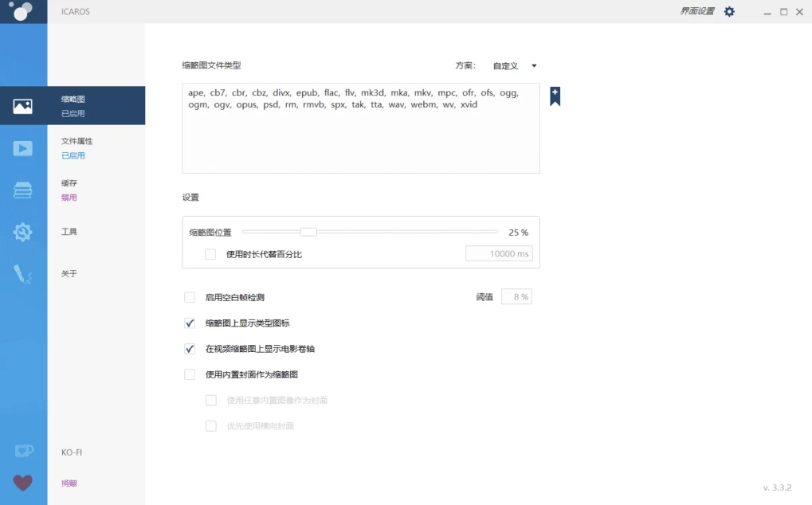Click the KO-FI link
Viewport: 812px width, 505px height.
[x=71, y=452]
